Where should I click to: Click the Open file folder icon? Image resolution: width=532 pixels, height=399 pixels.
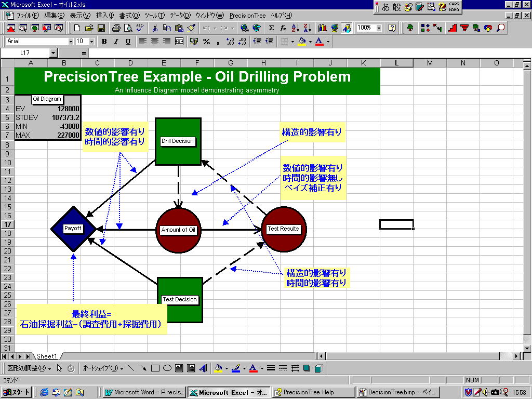[89, 28]
